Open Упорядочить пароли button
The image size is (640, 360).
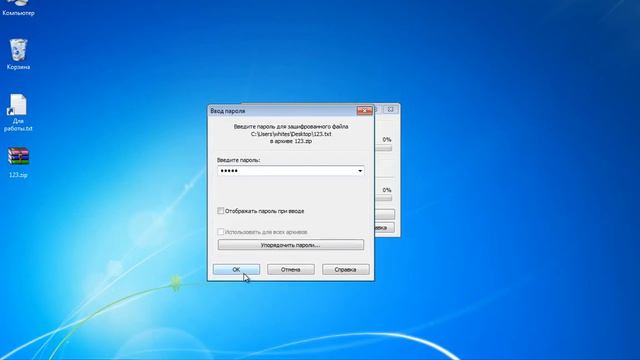coord(291,245)
